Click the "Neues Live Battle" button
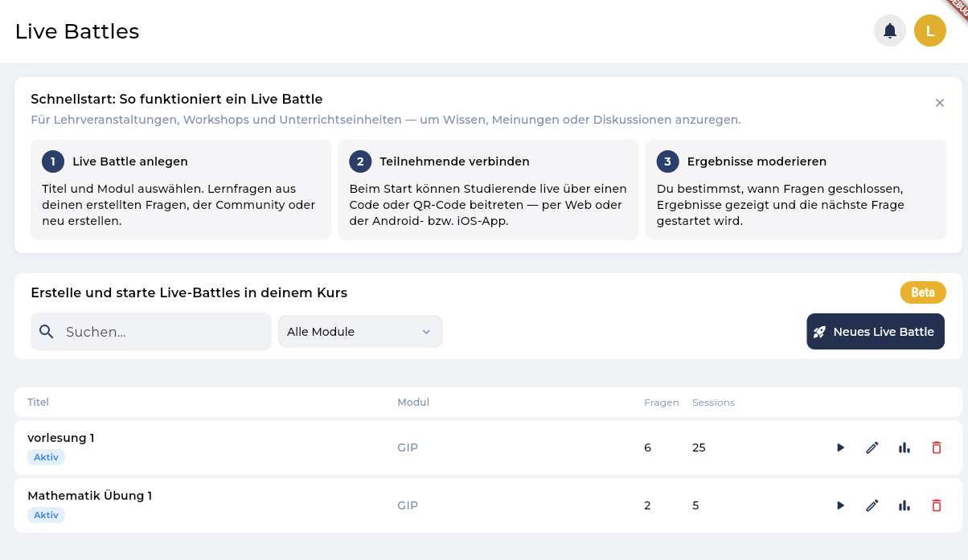968x560 pixels. coord(876,332)
